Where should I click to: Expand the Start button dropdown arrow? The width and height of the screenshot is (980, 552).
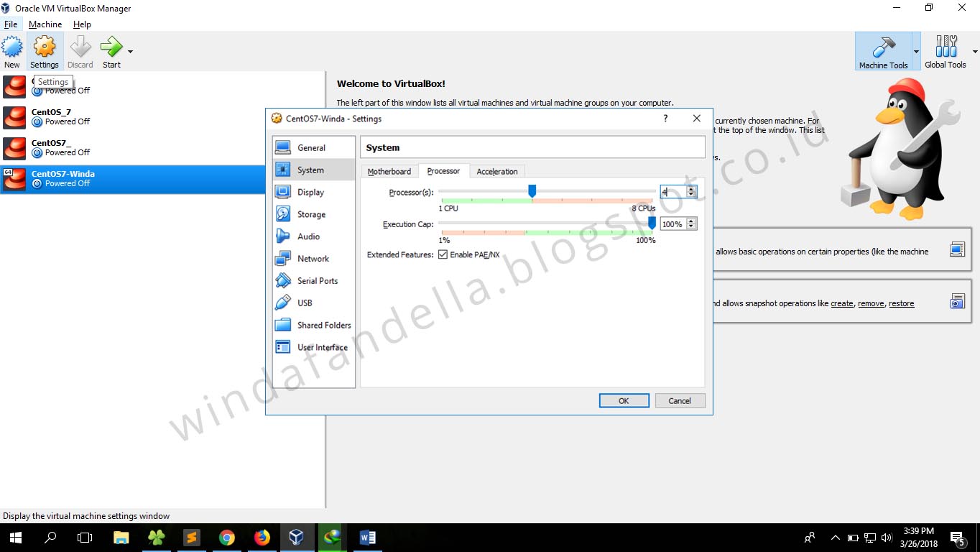pyautogui.click(x=130, y=52)
